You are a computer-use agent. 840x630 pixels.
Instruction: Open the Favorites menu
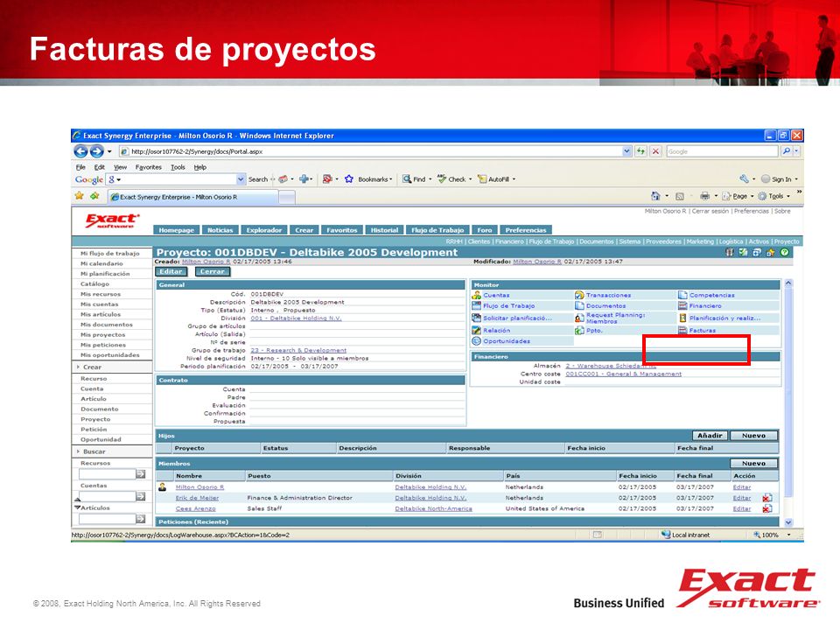pyautogui.click(x=149, y=167)
